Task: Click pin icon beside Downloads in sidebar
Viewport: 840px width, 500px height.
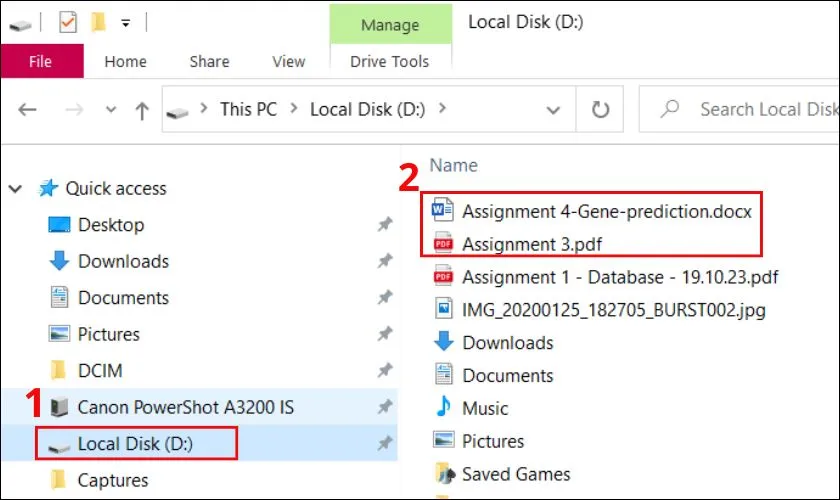Action: 384,261
